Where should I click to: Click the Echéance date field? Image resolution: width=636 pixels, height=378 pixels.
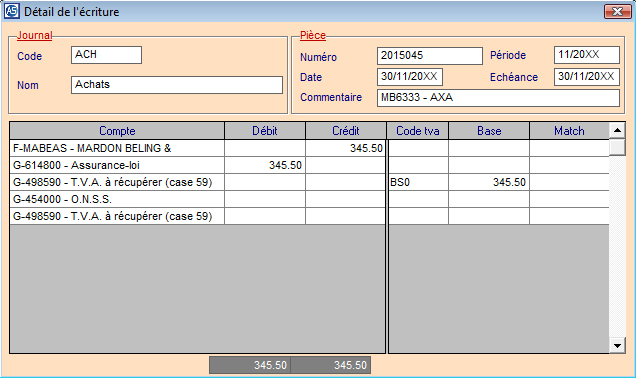click(587, 77)
